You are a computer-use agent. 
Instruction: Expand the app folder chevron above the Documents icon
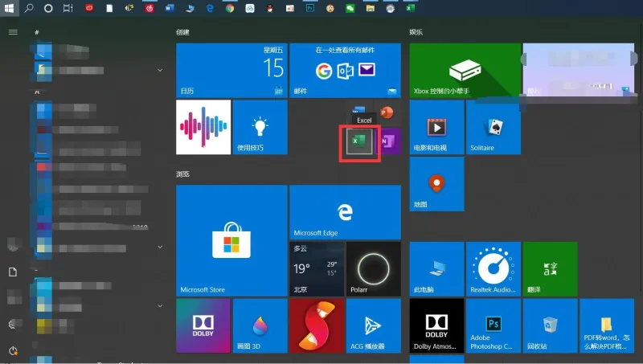[160, 247]
